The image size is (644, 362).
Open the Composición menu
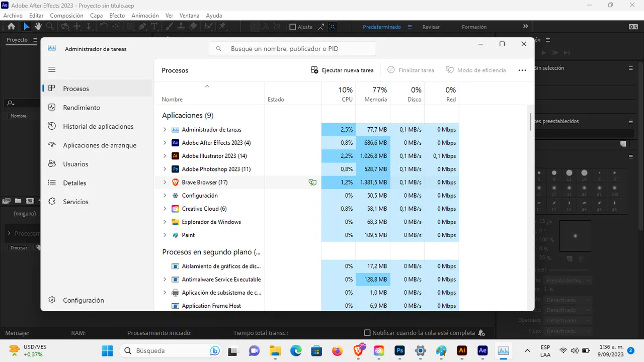click(66, 16)
